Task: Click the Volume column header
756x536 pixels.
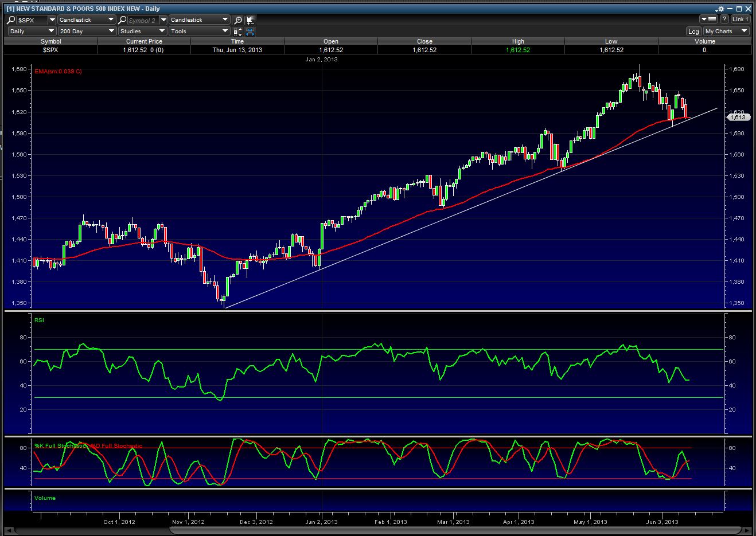Action: pyautogui.click(x=704, y=41)
